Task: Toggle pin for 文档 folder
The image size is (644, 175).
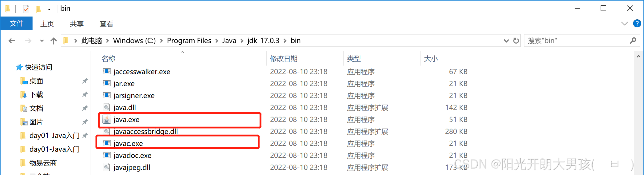Action: coord(85,108)
